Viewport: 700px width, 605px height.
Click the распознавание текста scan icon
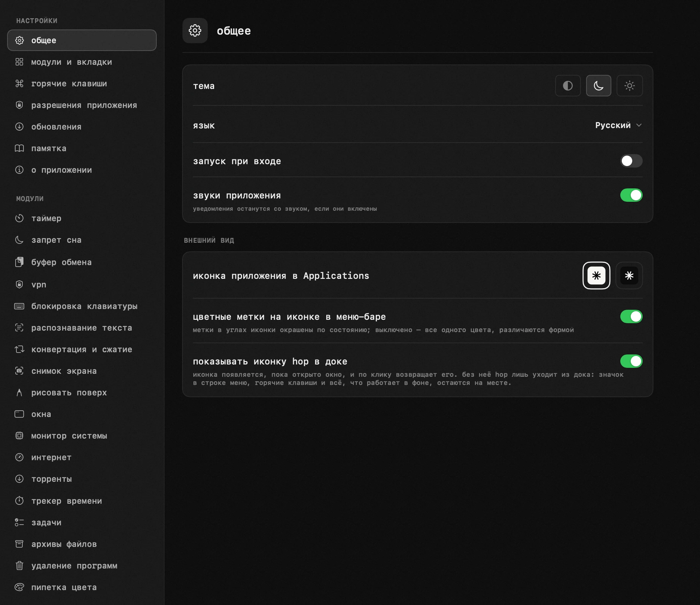click(19, 328)
